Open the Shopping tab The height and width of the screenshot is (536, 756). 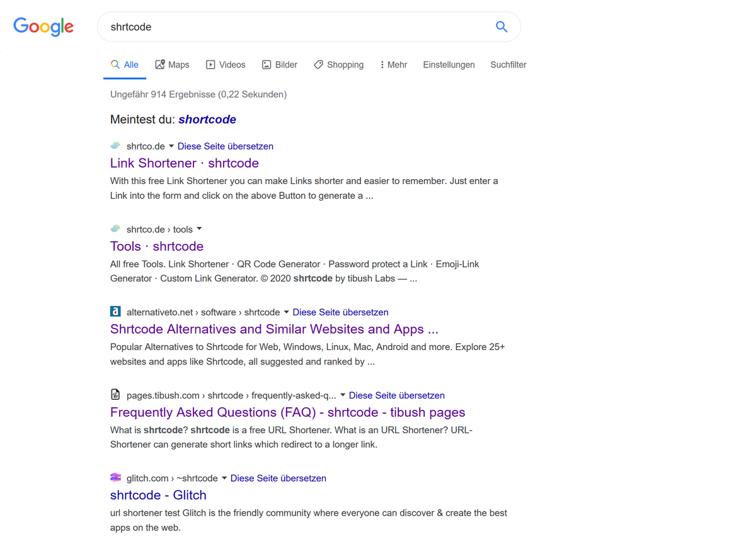click(339, 64)
